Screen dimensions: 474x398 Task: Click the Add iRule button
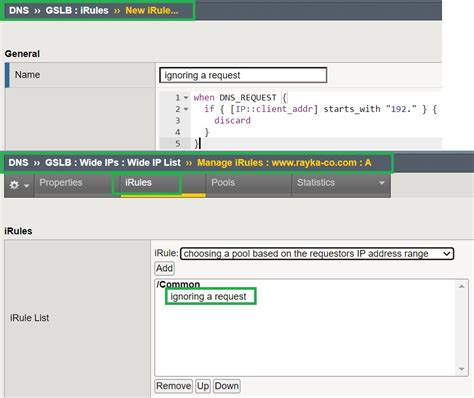click(x=164, y=268)
